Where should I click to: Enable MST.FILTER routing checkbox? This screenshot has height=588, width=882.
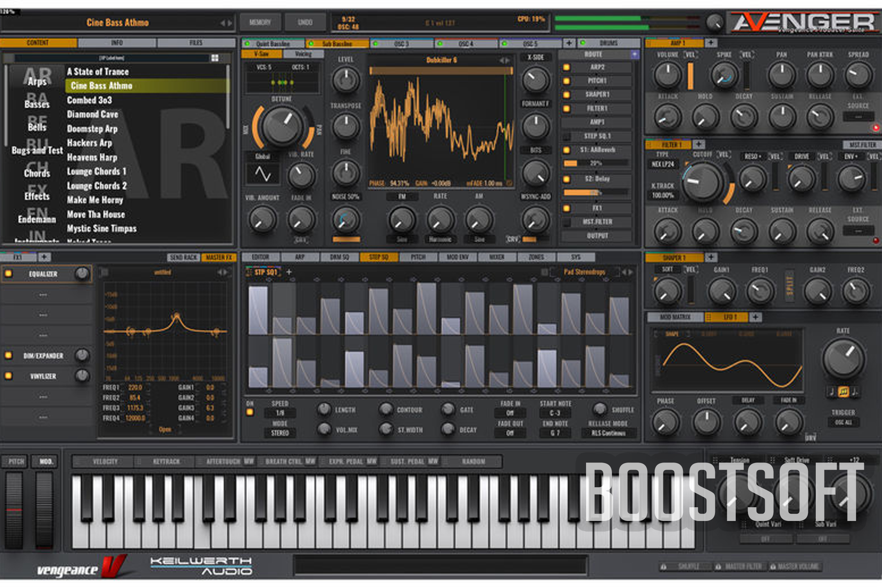click(566, 223)
